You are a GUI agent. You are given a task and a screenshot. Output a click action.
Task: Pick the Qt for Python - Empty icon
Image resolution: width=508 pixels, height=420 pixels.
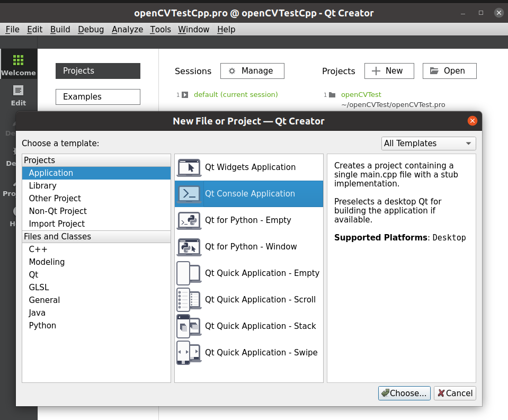[189, 220]
